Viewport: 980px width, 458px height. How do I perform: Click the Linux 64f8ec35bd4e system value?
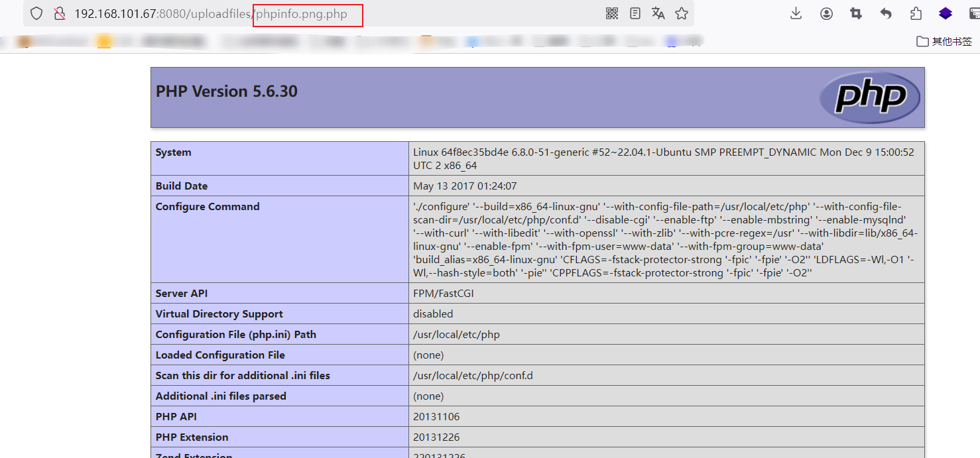pos(664,158)
